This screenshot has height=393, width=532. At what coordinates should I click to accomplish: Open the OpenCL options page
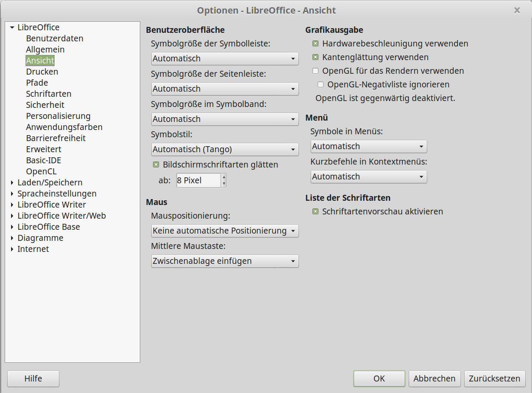41,171
